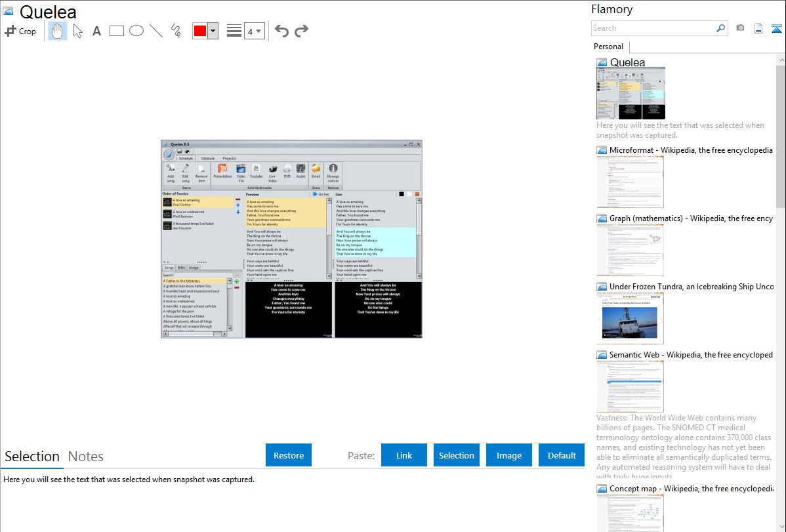Activate the hand pan tool
This screenshot has height=532, width=786.
(58, 31)
